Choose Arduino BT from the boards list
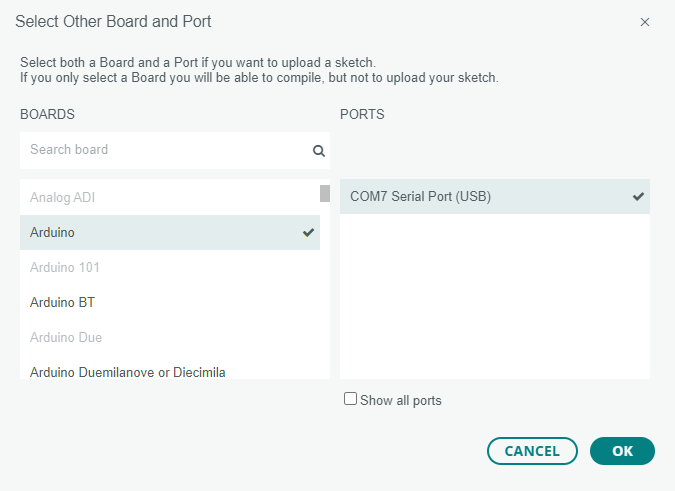The image size is (675, 491). (170, 303)
